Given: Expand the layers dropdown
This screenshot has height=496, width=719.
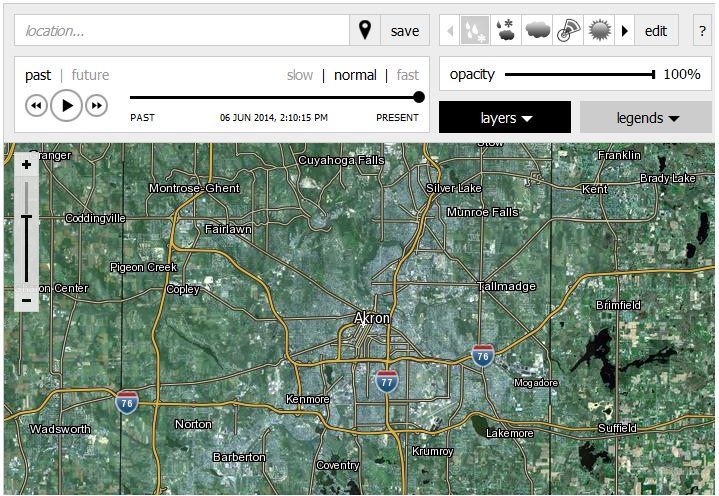Looking at the screenshot, I should click(x=505, y=118).
